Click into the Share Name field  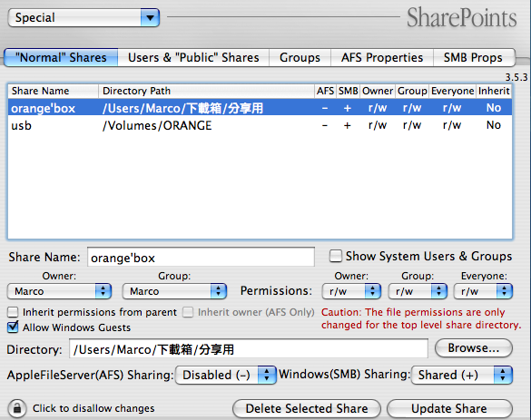(201, 258)
